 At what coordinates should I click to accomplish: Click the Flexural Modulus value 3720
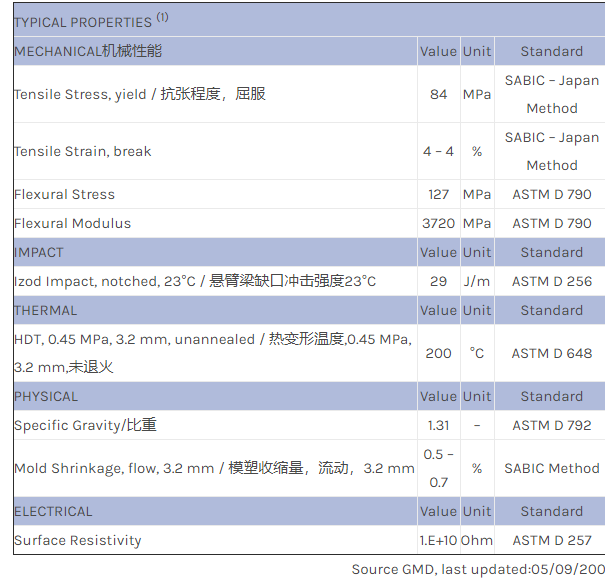(438, 223)
